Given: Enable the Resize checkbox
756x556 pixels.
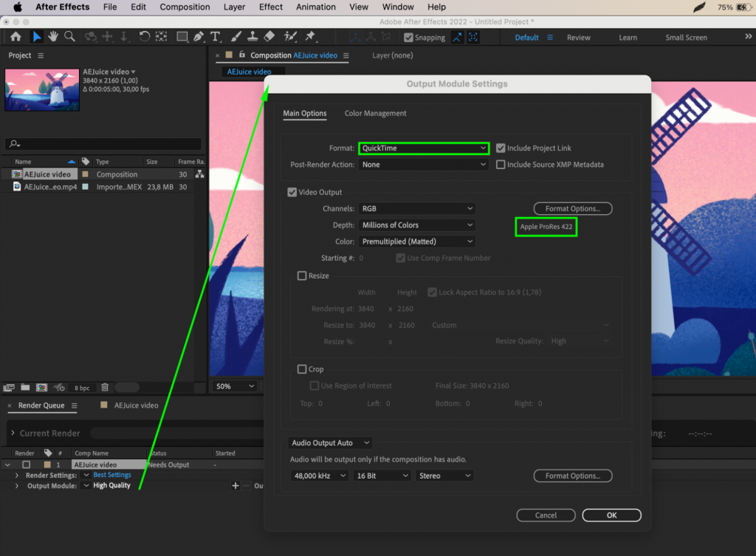Looking at the screenshot, I should 301,275.
